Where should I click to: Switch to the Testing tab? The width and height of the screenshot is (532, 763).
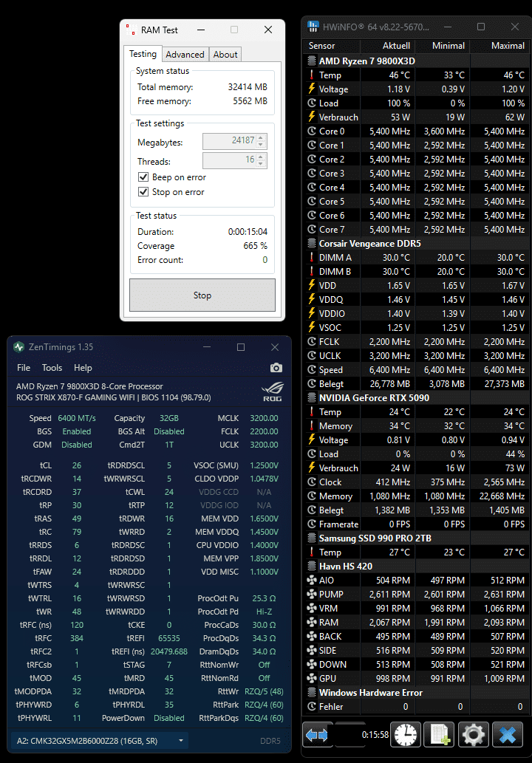click(143, 54)
